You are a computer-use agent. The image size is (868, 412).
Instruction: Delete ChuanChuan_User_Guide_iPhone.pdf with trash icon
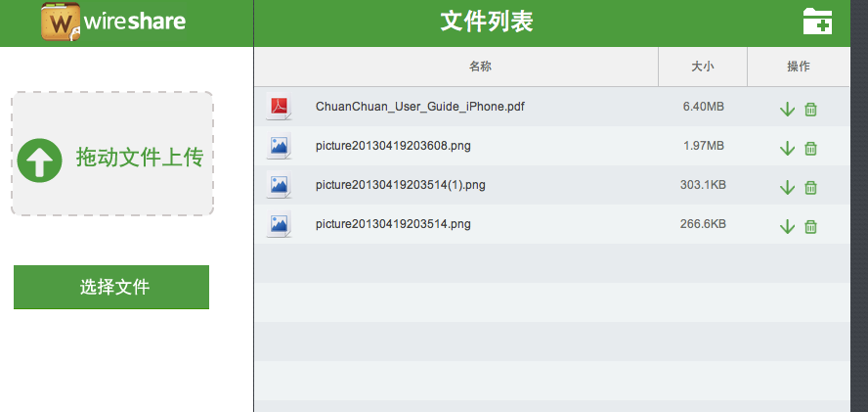[x=810, y=110]
